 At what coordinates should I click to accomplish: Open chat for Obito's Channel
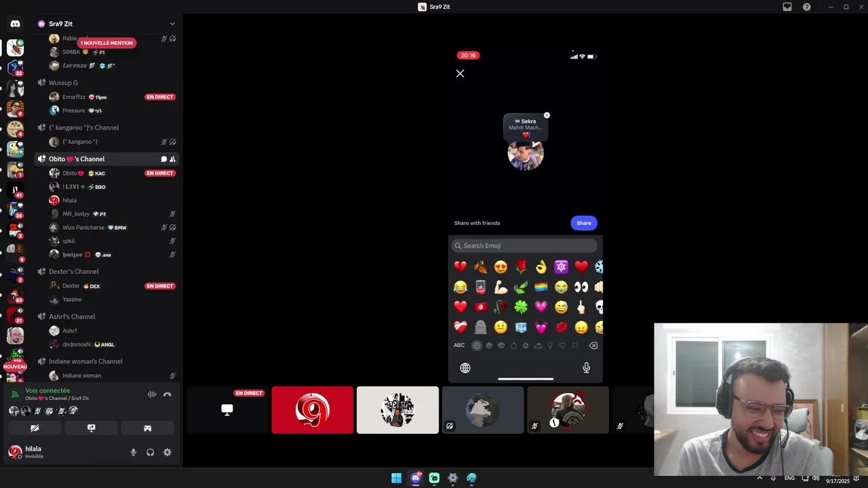[163, 159]
